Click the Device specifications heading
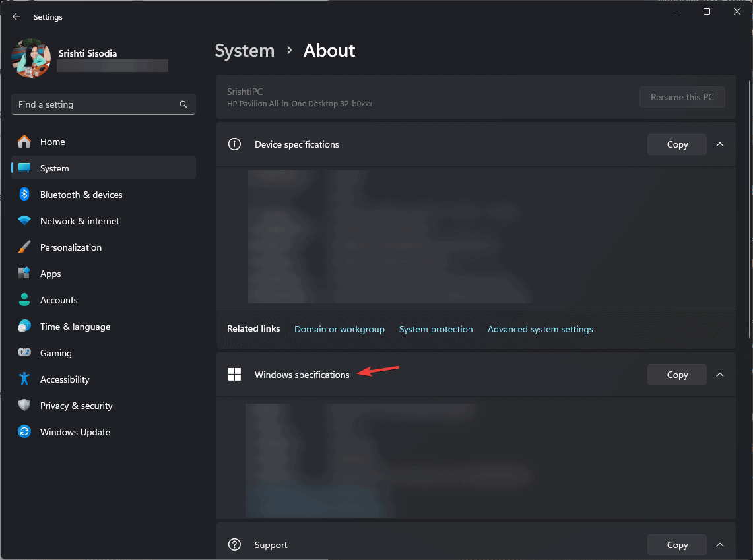The height and width of the screenshot is (560, 753). tap(297, 144)
